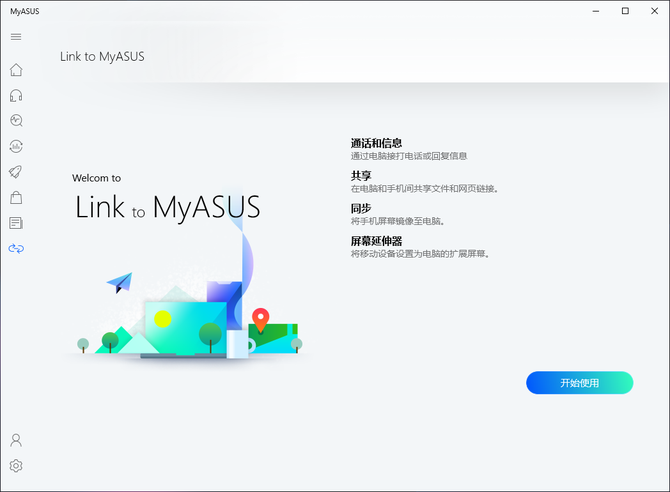Click the Link to MyASUS page title
This screenshot has width=670, height=492.
[x=102, y=57]
